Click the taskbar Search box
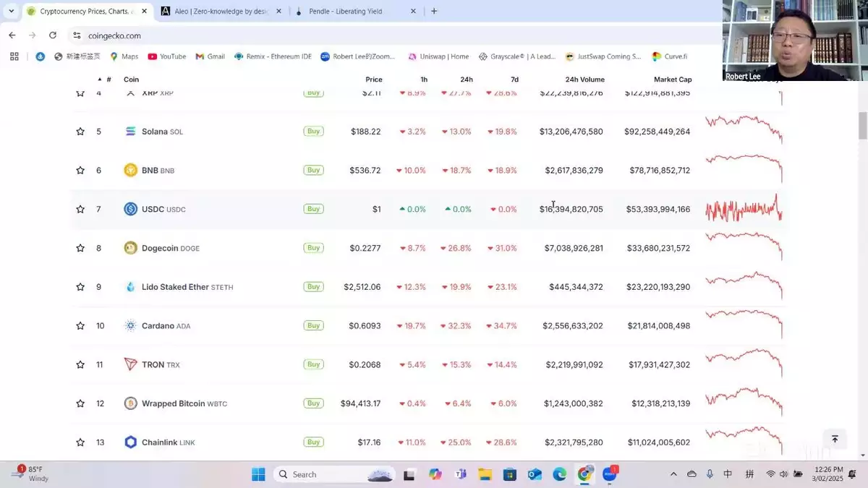 tap(334, 474)
